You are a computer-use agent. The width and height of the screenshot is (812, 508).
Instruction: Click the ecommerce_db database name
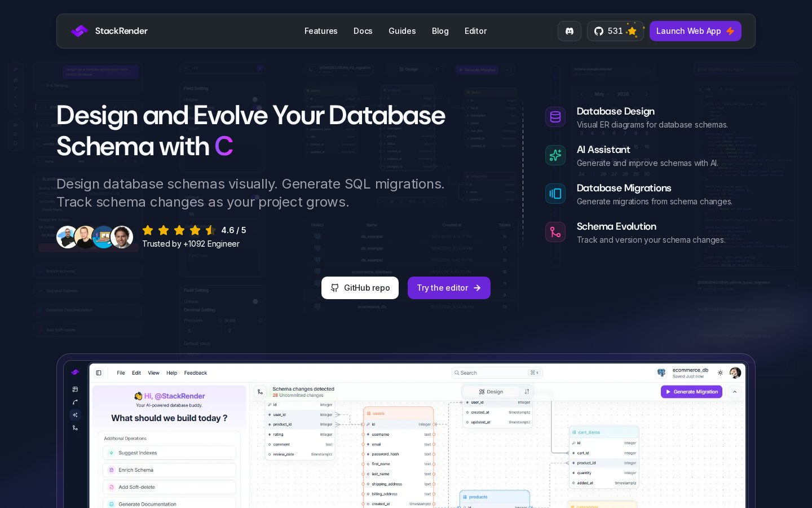tap(690, 370)
